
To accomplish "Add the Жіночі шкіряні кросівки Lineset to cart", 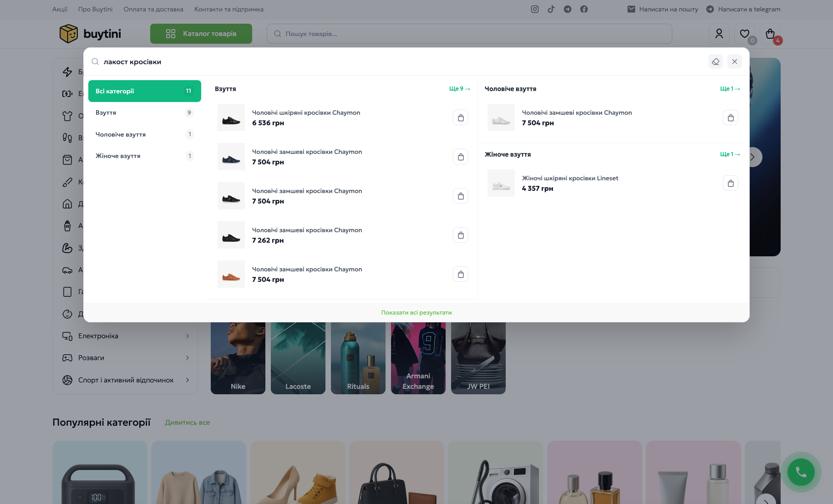I will 731,183.
